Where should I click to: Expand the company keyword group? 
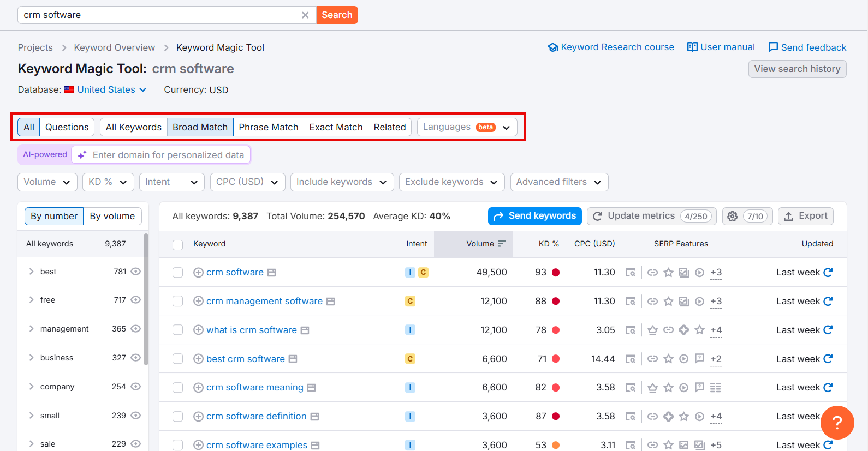click(x=31, y=387)
